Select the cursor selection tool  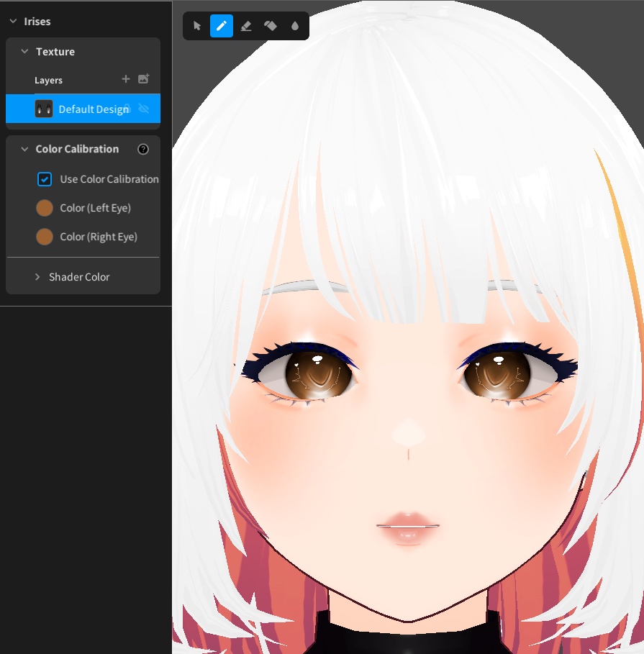click(197, 26)
